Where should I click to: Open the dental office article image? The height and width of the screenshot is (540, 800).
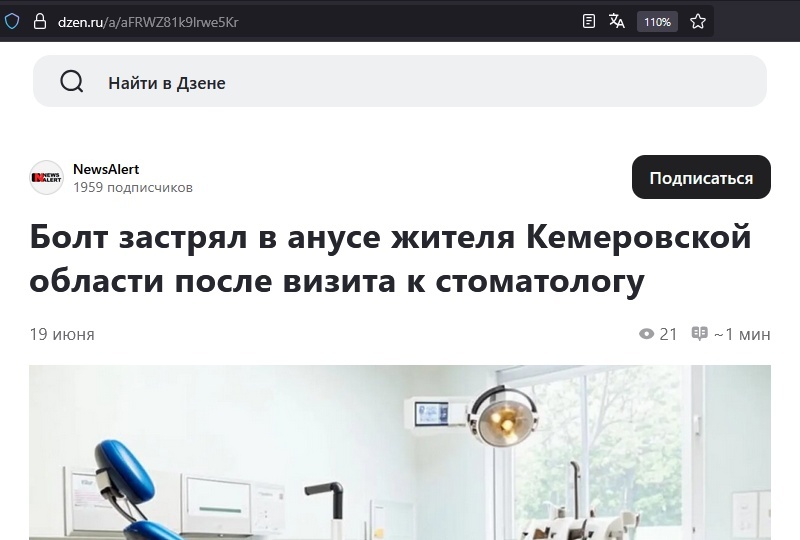[x=400, y=452]
